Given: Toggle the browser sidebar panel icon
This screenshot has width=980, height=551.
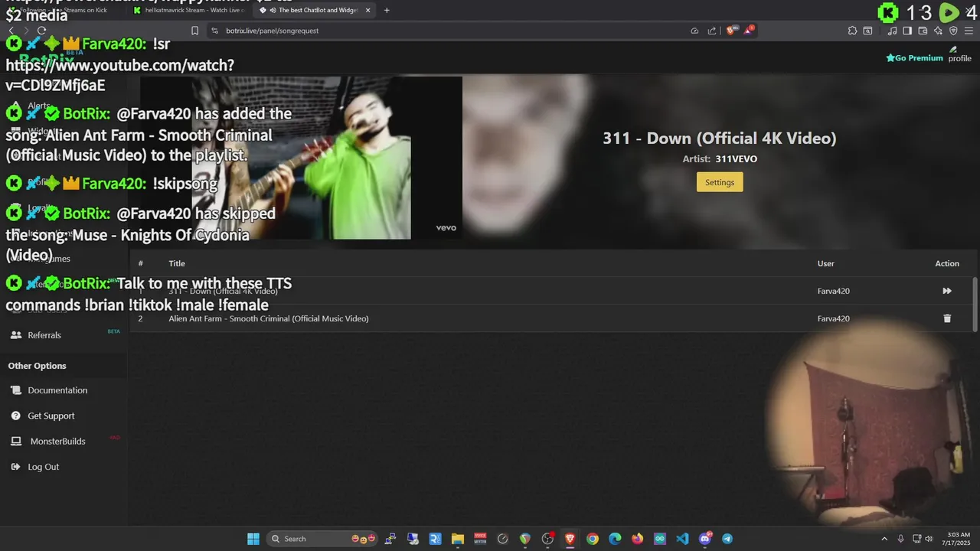Looking at the screenshot, I should pos(907,31).
